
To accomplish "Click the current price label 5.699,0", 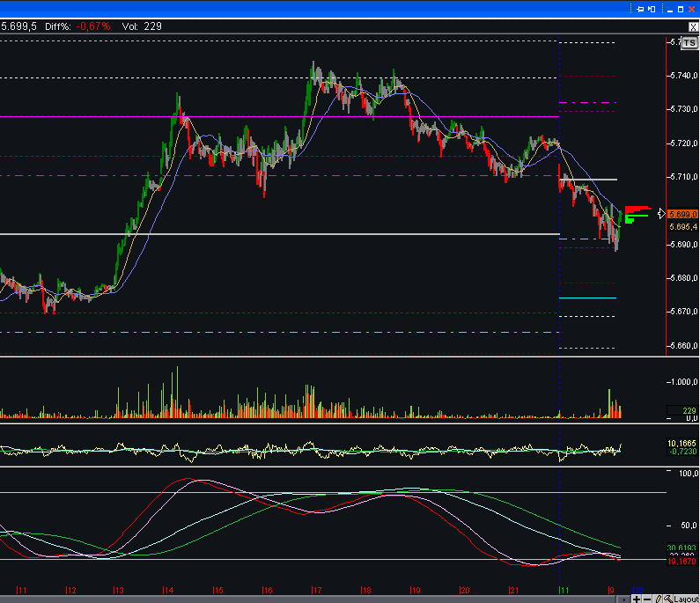I will [683, 214].
